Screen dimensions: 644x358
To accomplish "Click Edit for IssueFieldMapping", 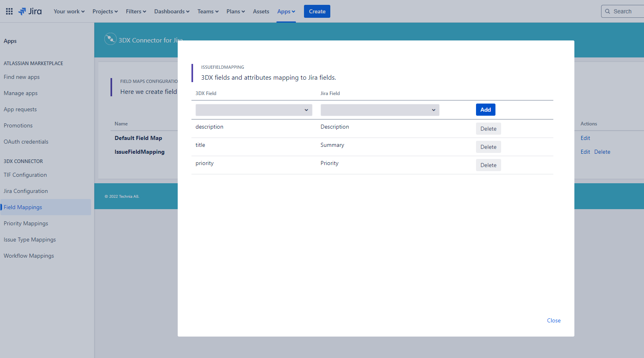I will [585, 152].
